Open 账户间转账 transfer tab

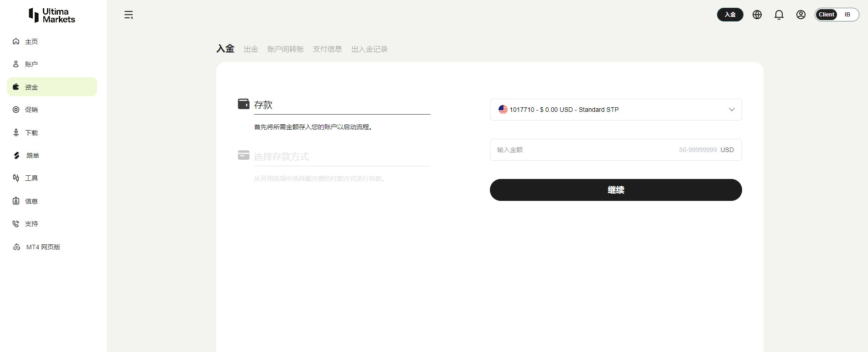point(286,49)
